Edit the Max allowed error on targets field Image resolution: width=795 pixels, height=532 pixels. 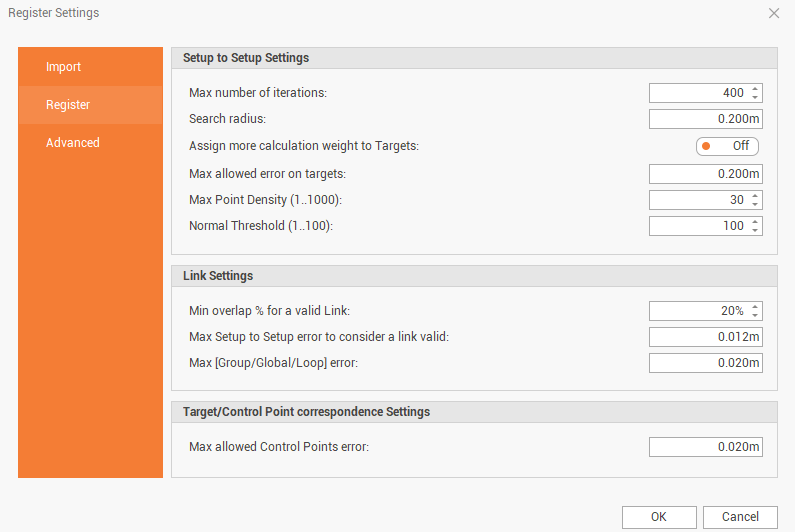pyautogui.click(x=705, y=174)
